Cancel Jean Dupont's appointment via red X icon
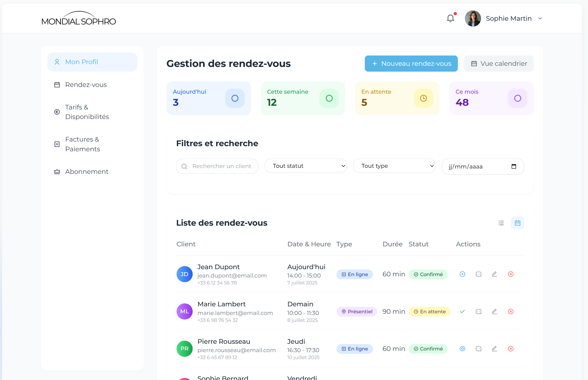 coord(511,274)
